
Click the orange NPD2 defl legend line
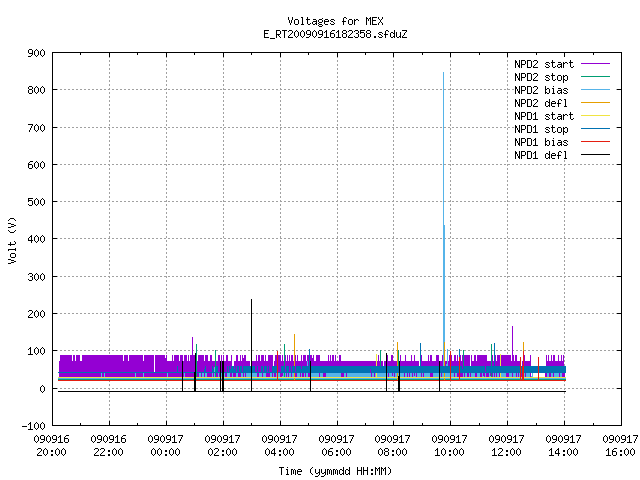pos(595,103)
